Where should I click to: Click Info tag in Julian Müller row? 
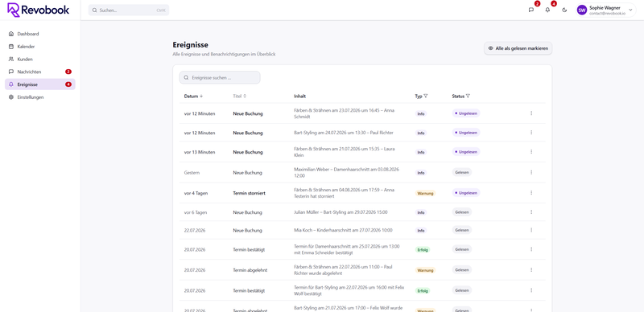pyautogui.click(x=421, y=212)
